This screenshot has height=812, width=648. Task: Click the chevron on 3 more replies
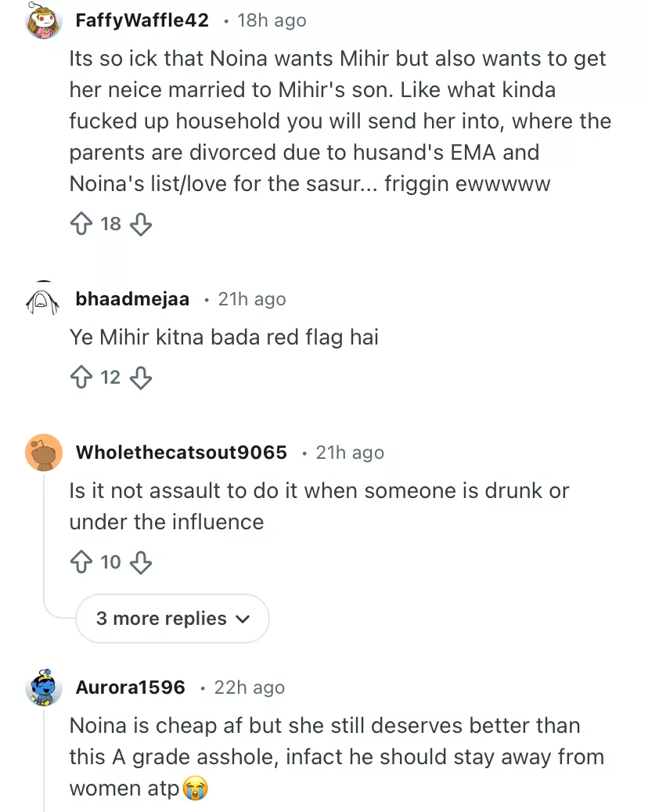(243, 619)
